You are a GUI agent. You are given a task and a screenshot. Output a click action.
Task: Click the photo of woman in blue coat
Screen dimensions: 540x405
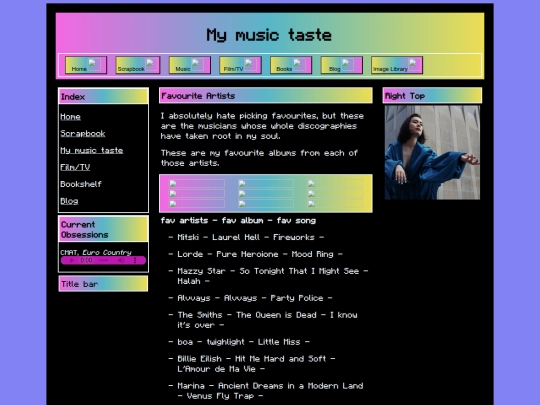(x=432, y=153)
